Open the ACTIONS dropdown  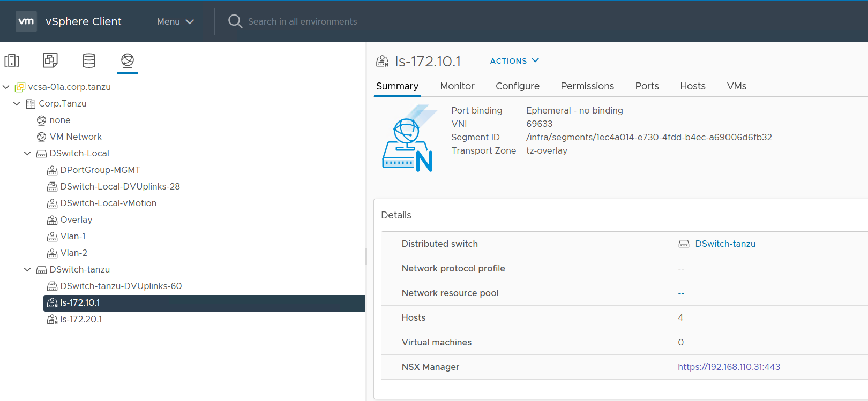(x=514, y=61)
